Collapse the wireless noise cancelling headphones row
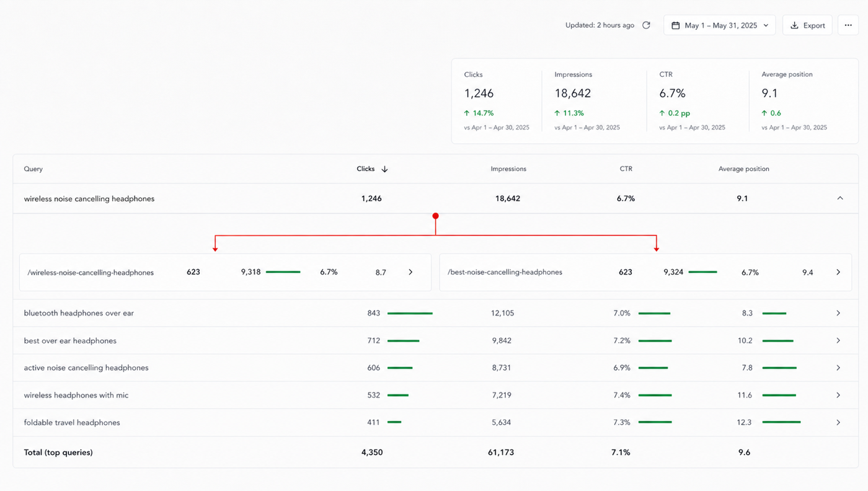The width and height of the screenshot is (868, 491). (x=840, y=198)
